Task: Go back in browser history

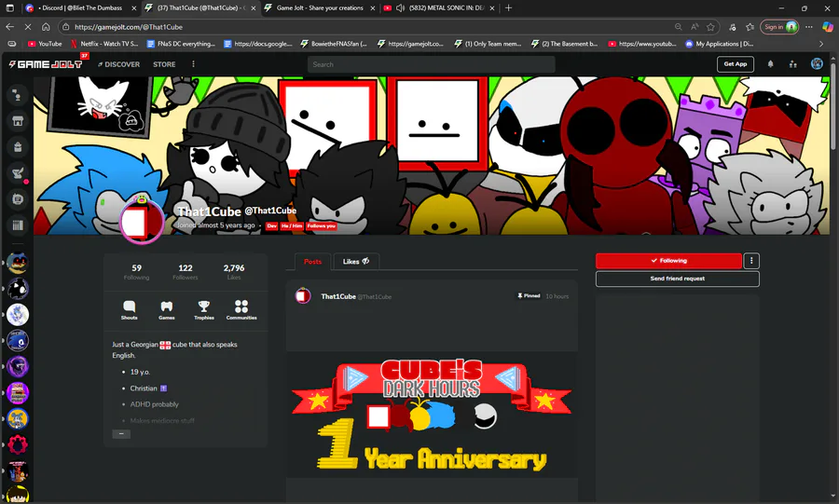Action: 10,27
